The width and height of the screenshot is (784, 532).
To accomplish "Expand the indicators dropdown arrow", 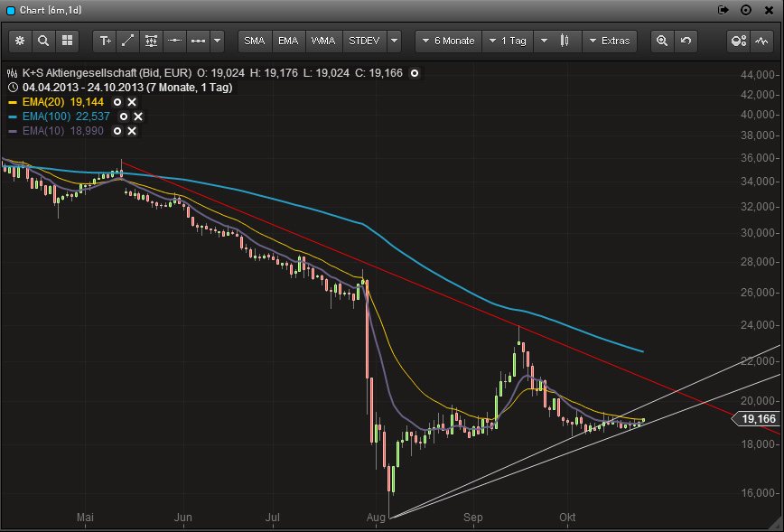I will (x=394, y=41).
